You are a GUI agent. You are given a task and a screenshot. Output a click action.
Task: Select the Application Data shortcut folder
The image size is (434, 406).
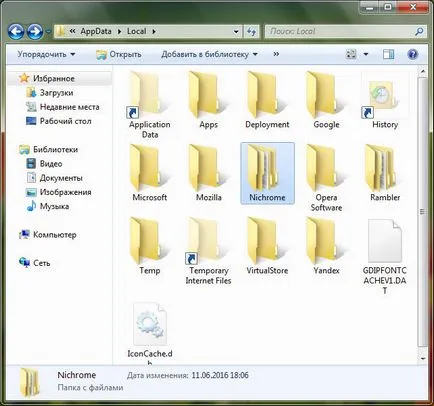(150, 105)
